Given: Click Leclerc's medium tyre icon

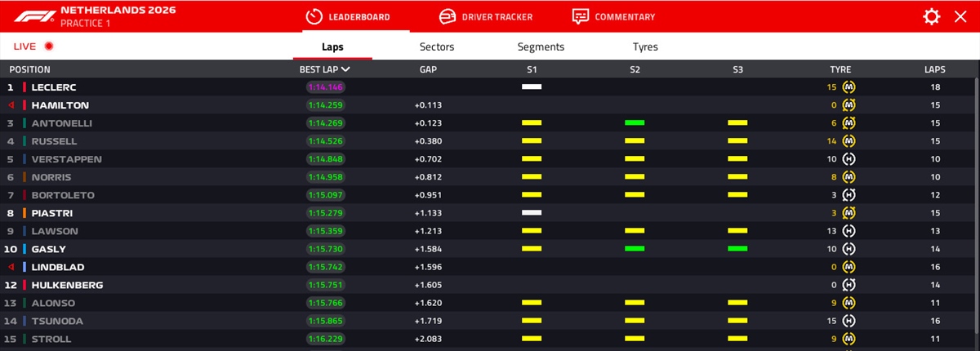Looking at the screenshot, I should pos(849,87).
